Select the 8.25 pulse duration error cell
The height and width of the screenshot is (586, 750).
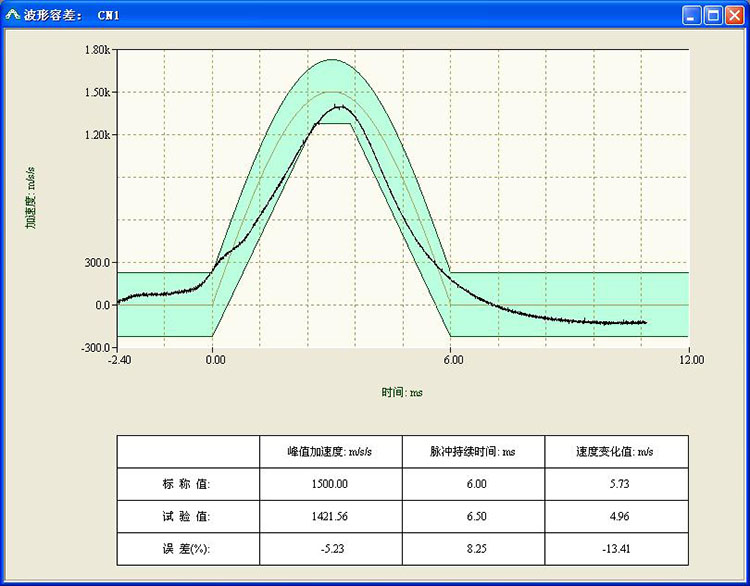474,549
